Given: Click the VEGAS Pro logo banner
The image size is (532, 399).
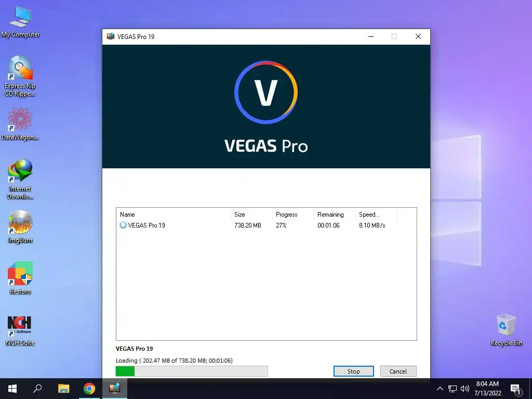Looking at the screenshot, I should tap(266, 107).
